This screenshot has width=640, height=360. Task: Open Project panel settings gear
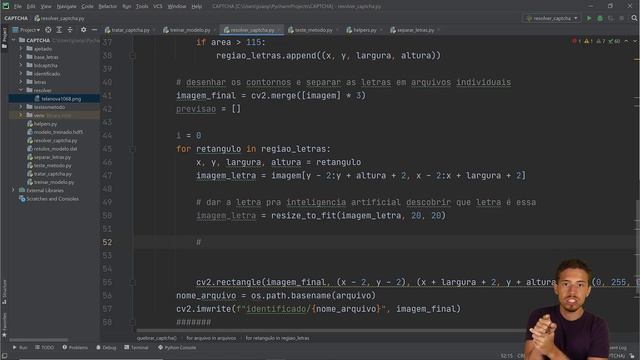[84, 30]
